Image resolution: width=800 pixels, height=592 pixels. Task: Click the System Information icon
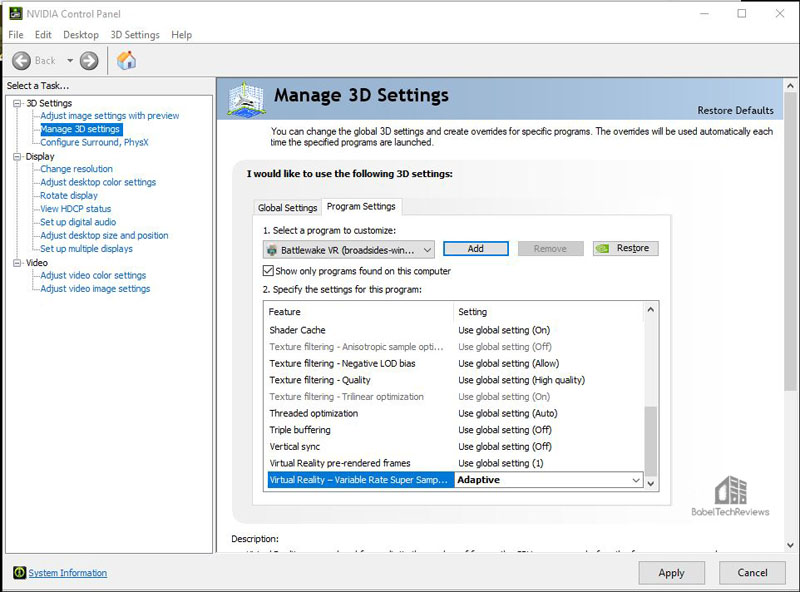(x=19, y=573)
